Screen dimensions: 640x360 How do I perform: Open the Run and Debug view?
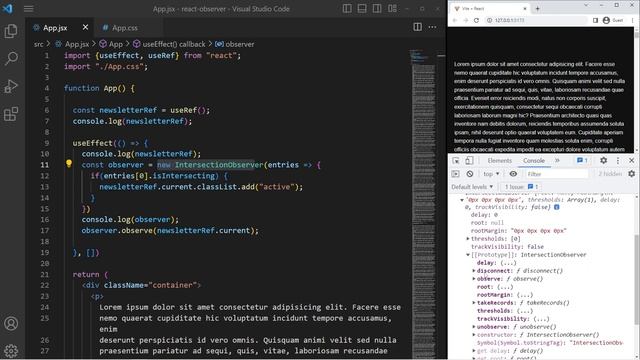click(x=11, y=86)
